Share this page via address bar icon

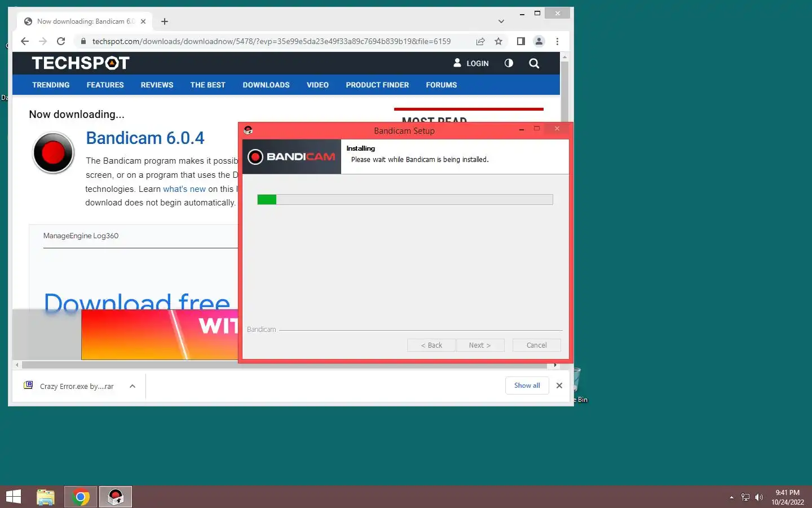click(x=480, y=41)
